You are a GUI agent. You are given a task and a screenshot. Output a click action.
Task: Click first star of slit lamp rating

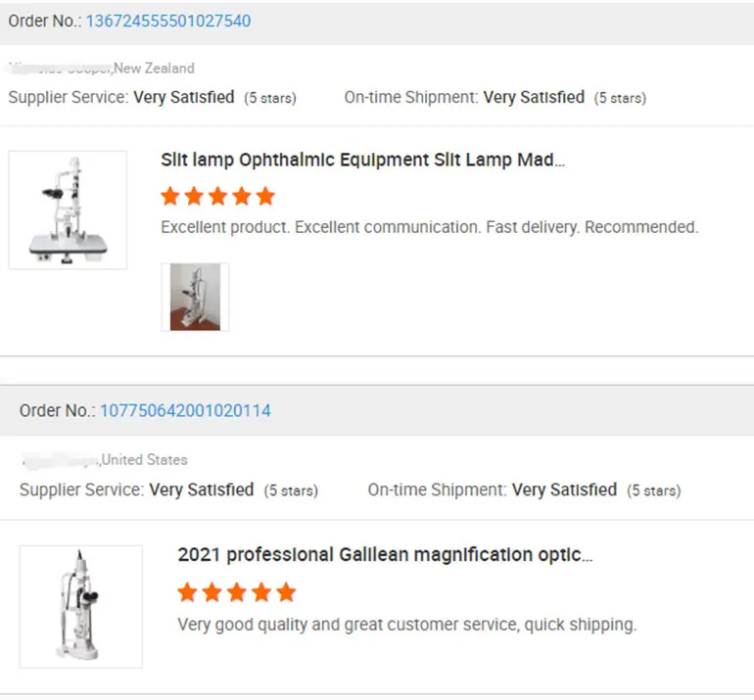[170, 196]
